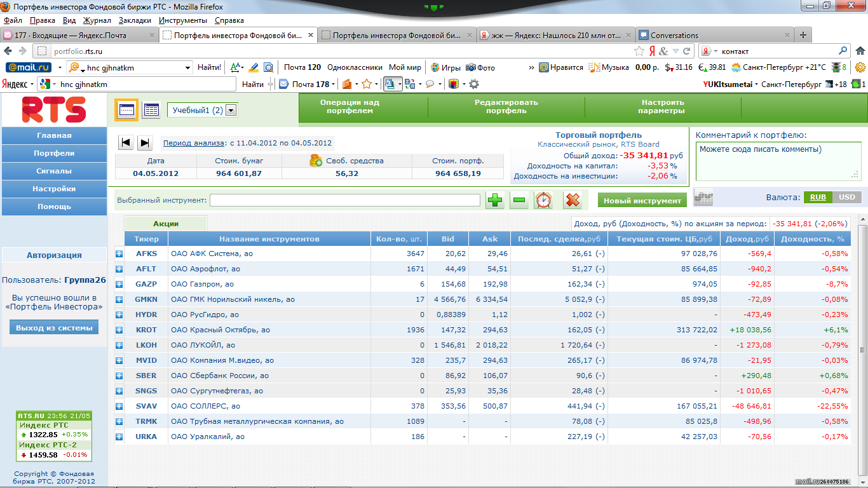Select USD currency
The height and width of the screenshot is (488, 868).
(846, 197)
